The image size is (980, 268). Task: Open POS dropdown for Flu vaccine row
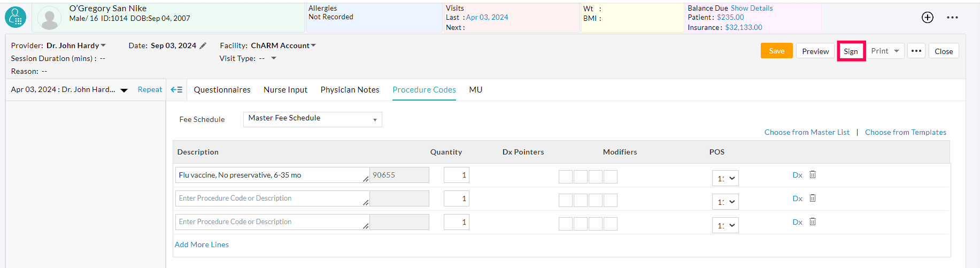pos(725,179)
